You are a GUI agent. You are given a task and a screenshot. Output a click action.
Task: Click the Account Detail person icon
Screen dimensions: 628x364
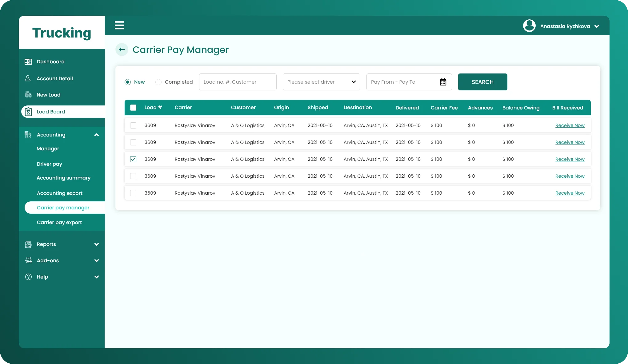click(28, 78)
